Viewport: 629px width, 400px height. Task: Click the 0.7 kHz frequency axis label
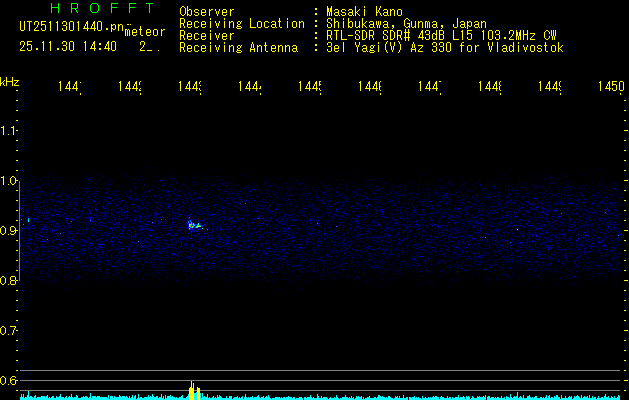pos(10,330)
